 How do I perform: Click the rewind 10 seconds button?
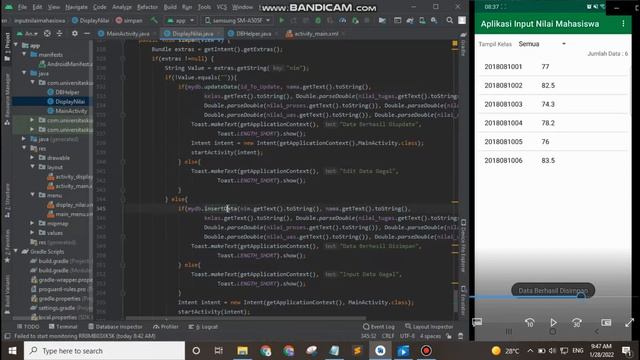tap(529, 322)
